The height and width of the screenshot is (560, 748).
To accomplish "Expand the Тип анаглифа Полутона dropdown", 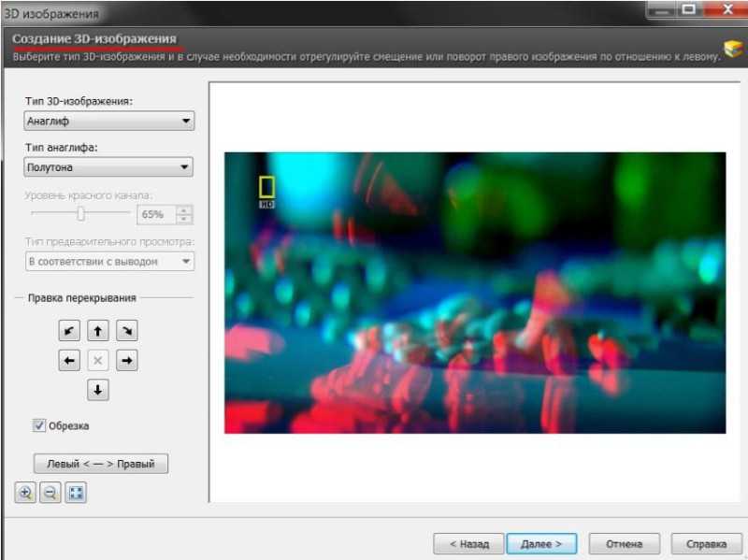I will [108, 167].
